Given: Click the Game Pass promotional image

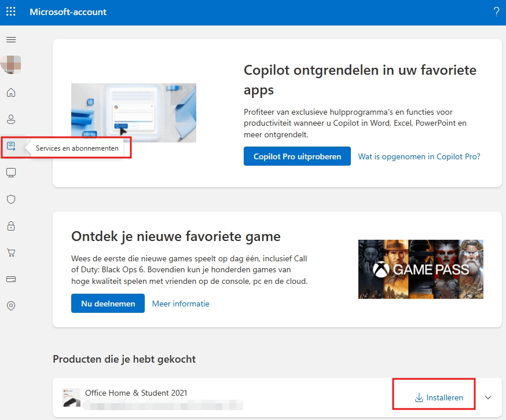Looking at the screenshot, I should [x=421, y=269].
